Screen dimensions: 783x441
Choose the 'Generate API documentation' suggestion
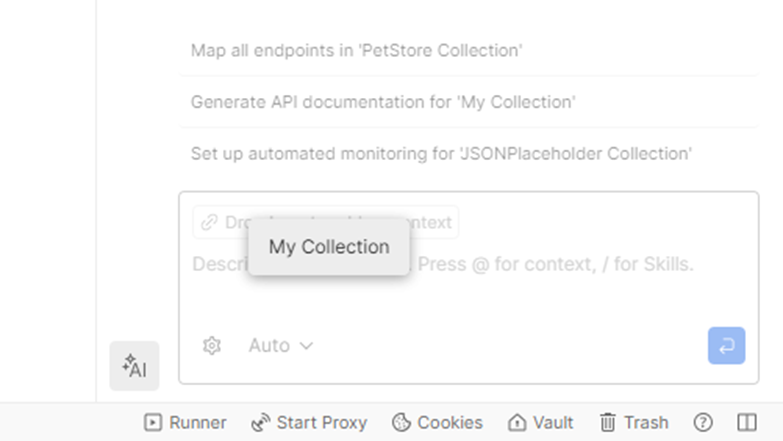point(382,102)
